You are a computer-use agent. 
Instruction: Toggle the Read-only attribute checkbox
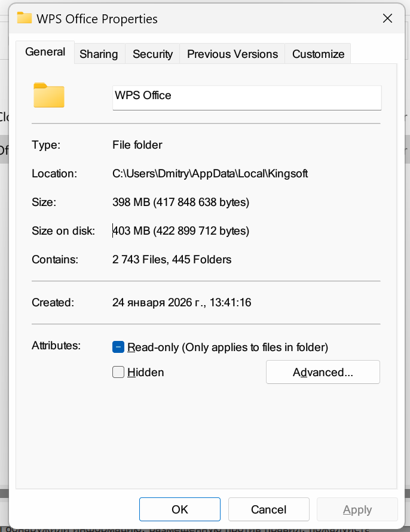118,347
